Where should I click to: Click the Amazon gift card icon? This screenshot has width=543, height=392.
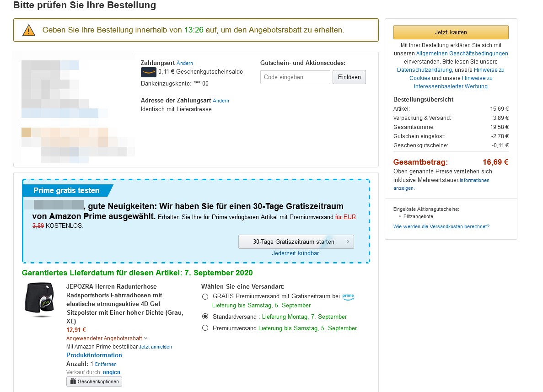pos(148,72)
